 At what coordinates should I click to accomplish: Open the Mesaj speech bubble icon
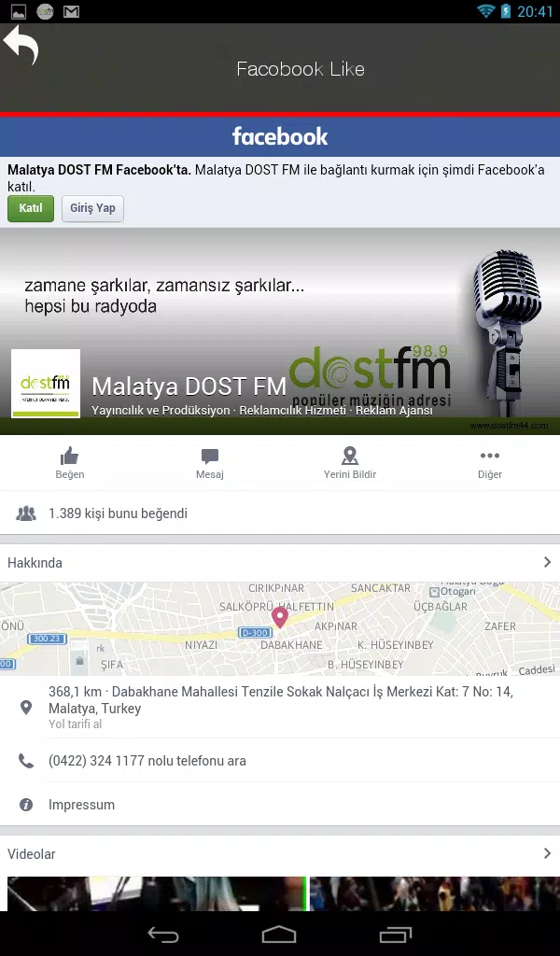click(x=210, y=456)
